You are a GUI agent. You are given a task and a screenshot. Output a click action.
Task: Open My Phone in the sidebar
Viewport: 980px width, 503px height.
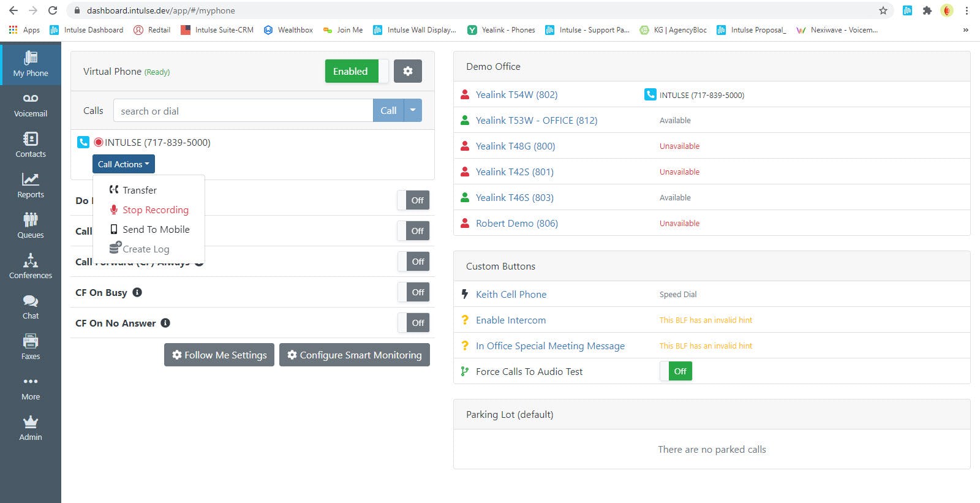pyautogui.click(x=31, y=64)
